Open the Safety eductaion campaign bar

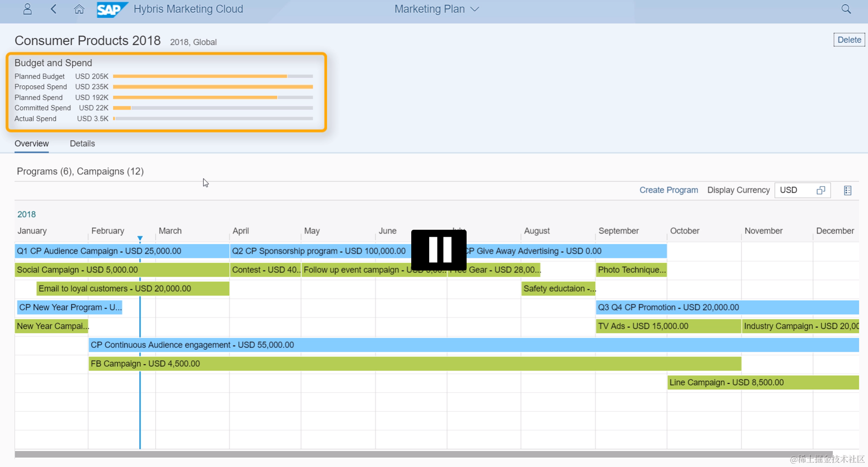559,288
